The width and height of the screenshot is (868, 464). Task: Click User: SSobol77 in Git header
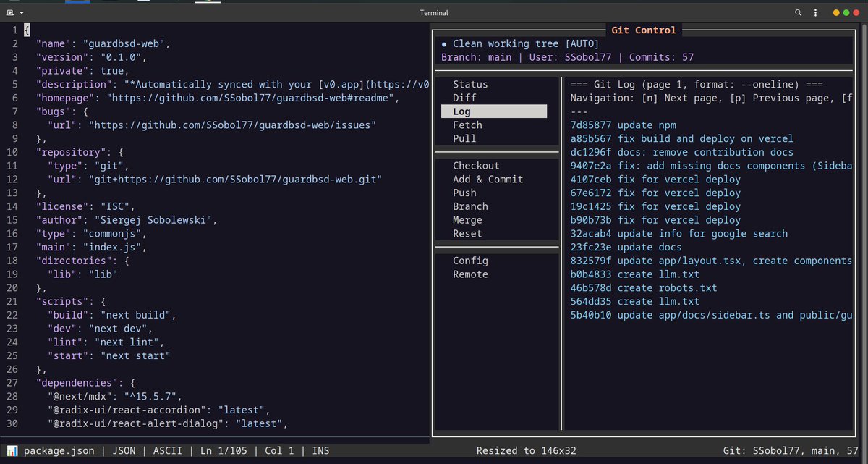pyautogui.click(x=570, y=57)
